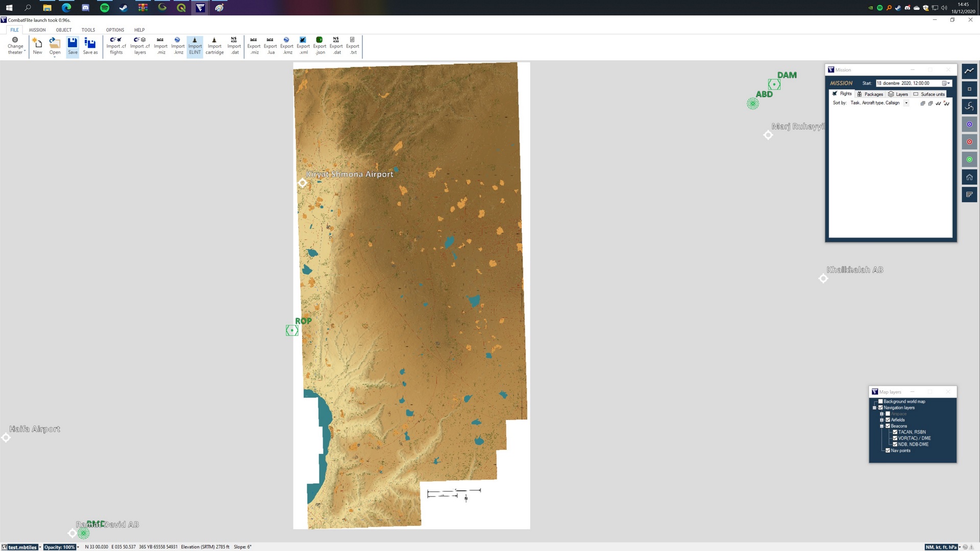
Task: Expand the Airfields tree node
Action: click(881, 420)
